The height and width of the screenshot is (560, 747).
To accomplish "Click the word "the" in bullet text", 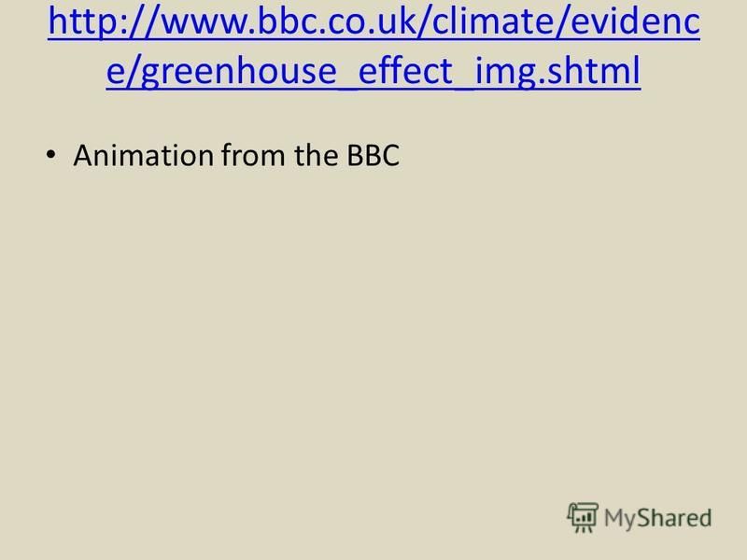I will tap(316, 155).
